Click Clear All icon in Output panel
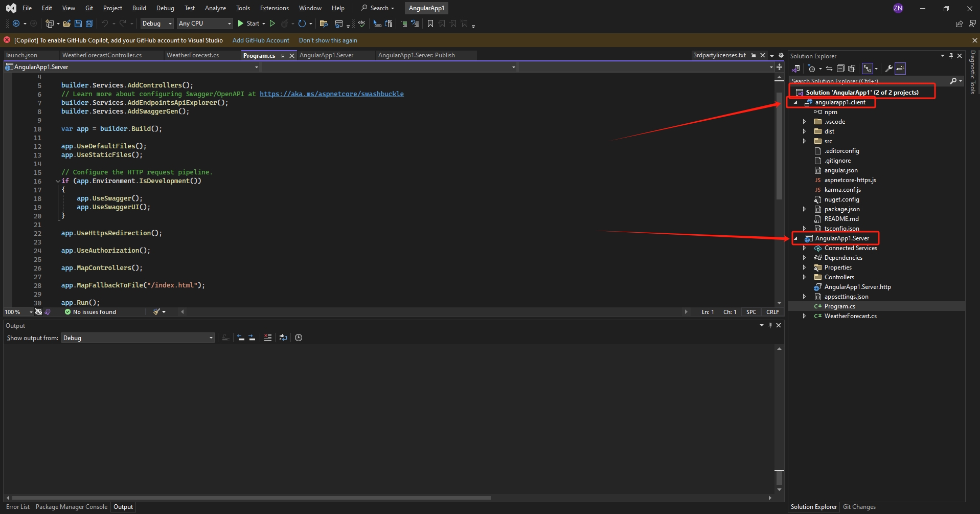Screen dimensions: 980x514 pos(267,338)
